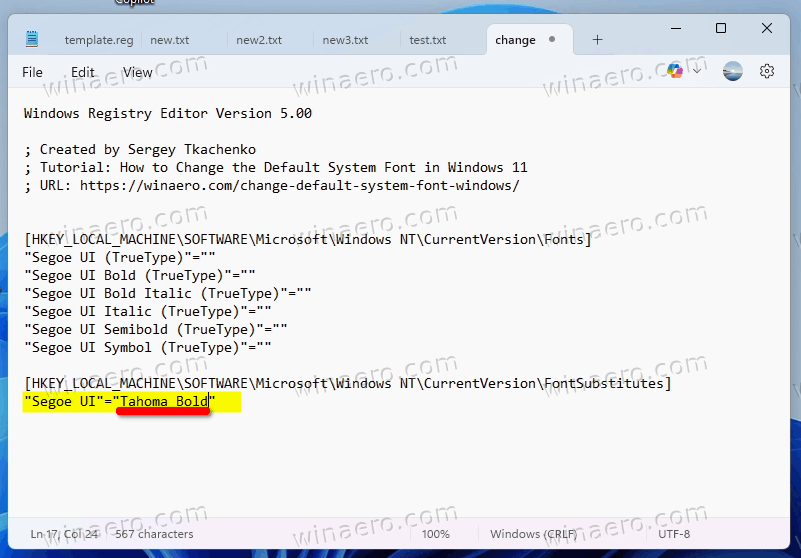Maximize the Notepad window

721,29
